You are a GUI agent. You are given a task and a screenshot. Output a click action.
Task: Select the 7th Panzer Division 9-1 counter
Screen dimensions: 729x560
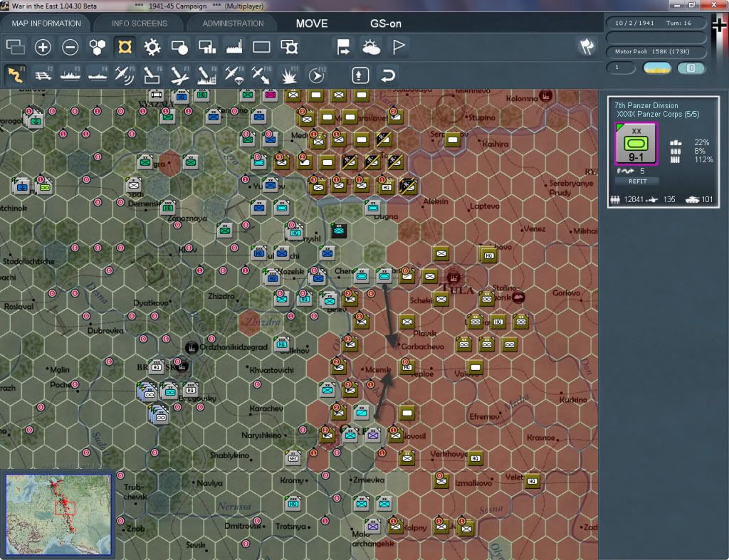[x=636, y=144]
